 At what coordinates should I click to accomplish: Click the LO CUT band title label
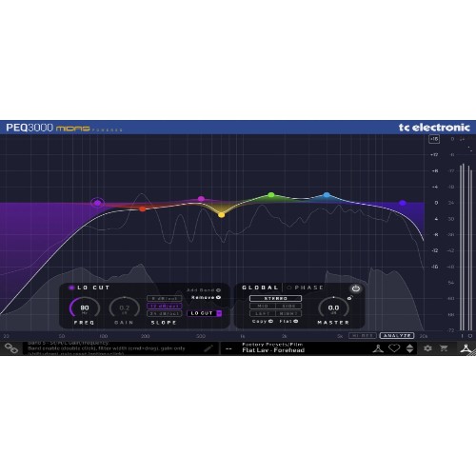pos(93,288)
